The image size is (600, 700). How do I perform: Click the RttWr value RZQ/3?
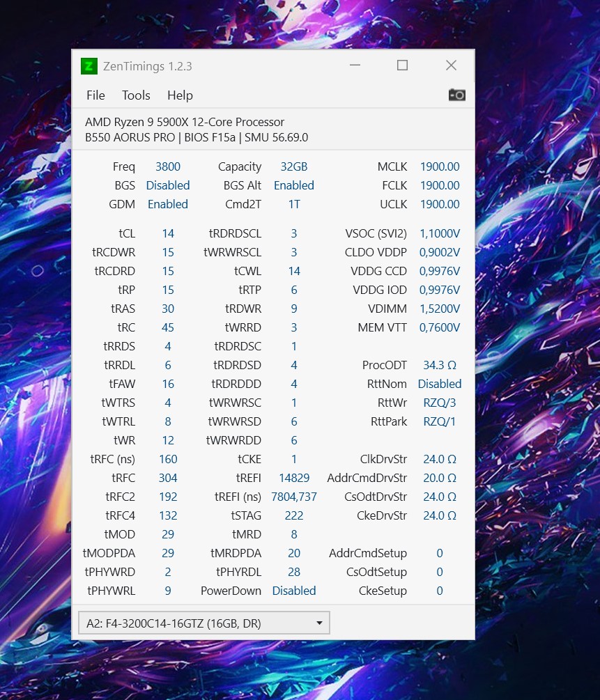coord(440,403)
